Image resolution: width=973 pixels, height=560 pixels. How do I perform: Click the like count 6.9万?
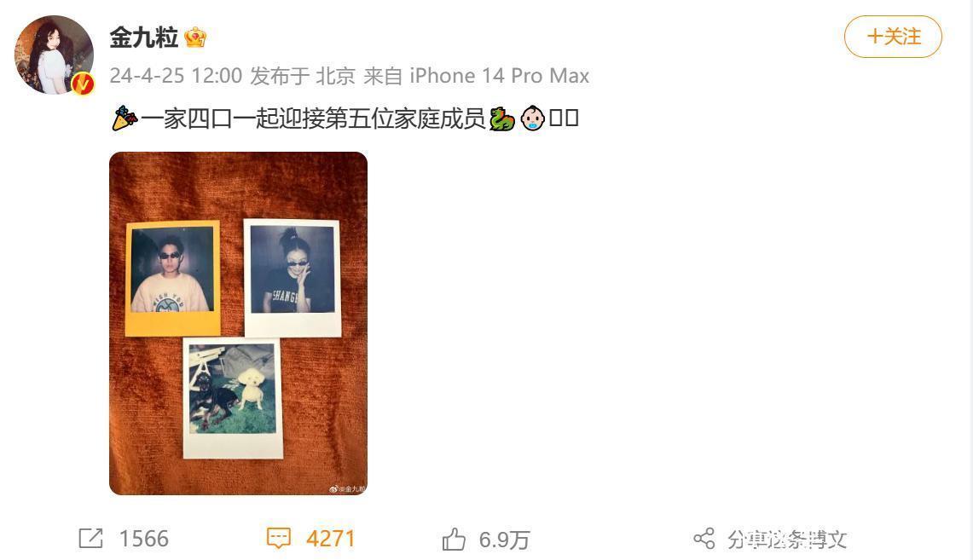(505, 540)
